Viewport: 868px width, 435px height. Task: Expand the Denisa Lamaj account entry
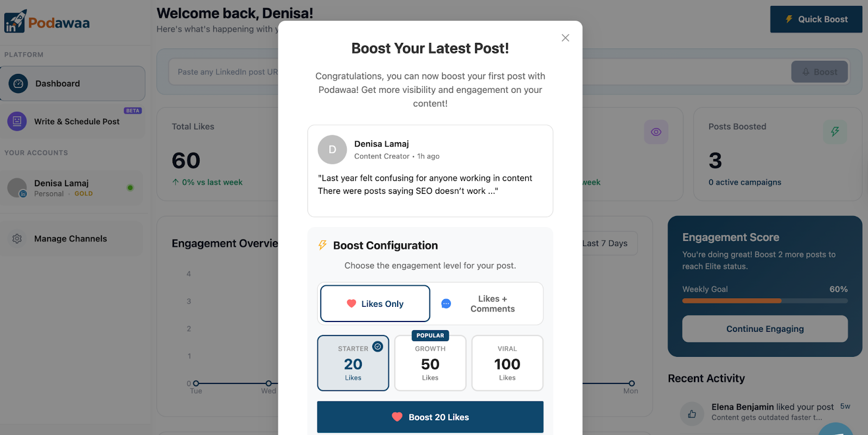pyautogui.click(x=72, y=187)
